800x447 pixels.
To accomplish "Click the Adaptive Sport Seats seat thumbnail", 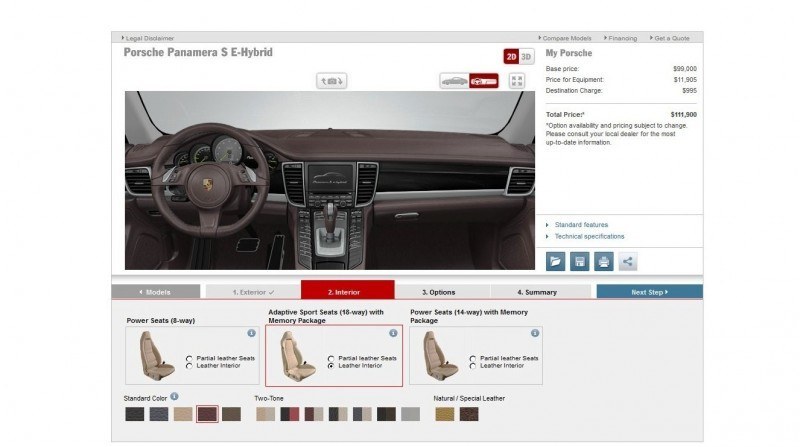I will (297, 356).
